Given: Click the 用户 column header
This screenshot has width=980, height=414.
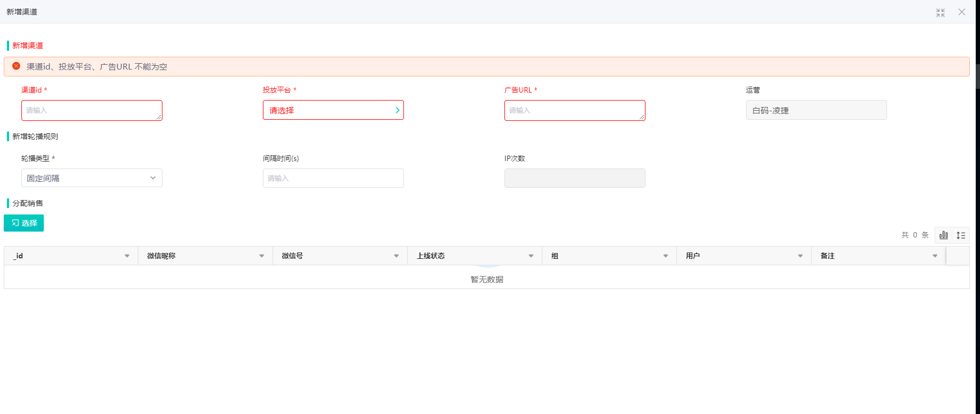Looking at the screenshot, I should tap(744, 256).
